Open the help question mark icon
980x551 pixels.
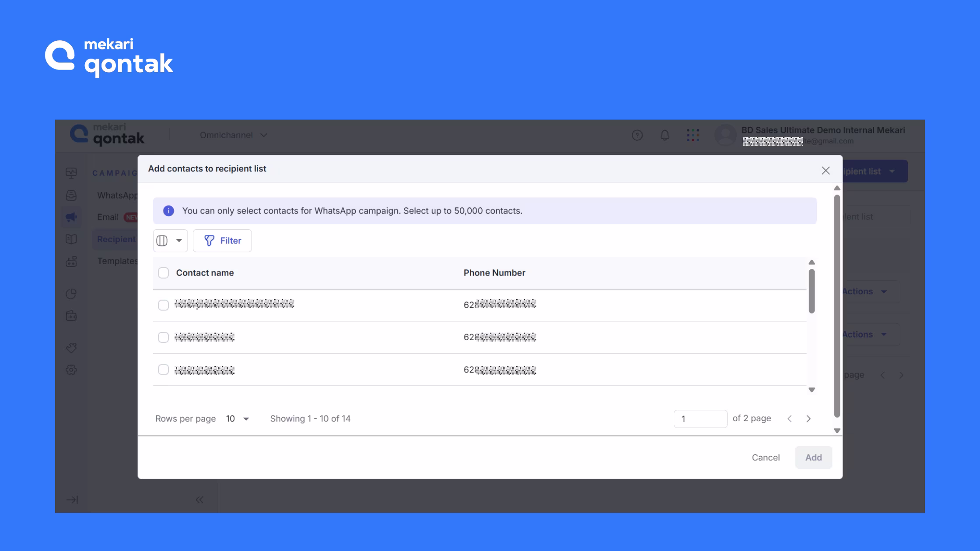(x=637, y=135)
